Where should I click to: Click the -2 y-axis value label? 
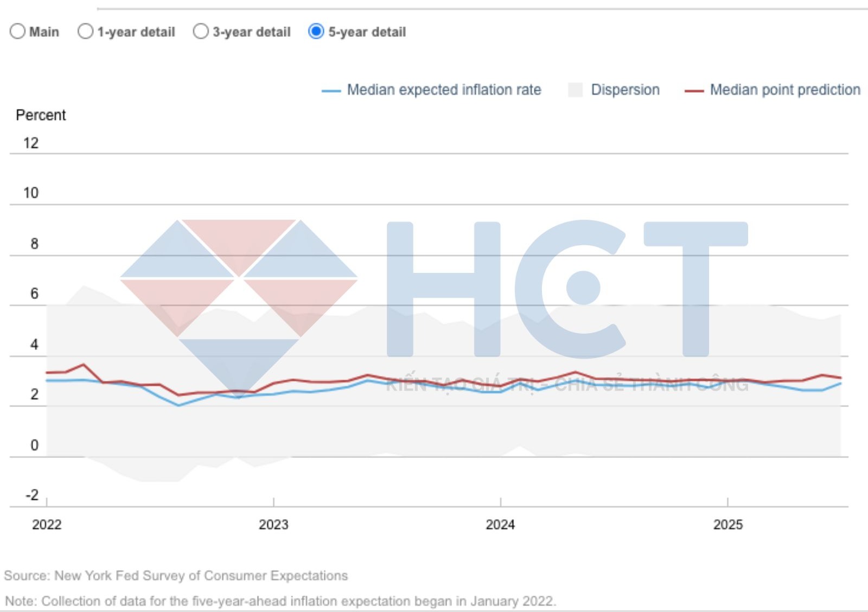32,495
